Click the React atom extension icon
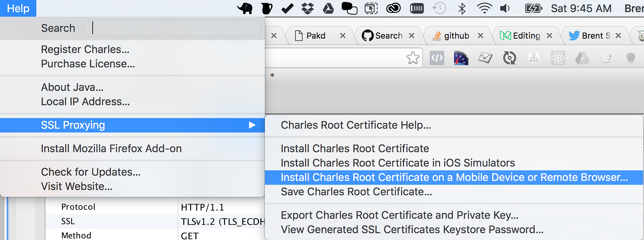This screenshot has height=240, width=644. [x=558, y=58]
